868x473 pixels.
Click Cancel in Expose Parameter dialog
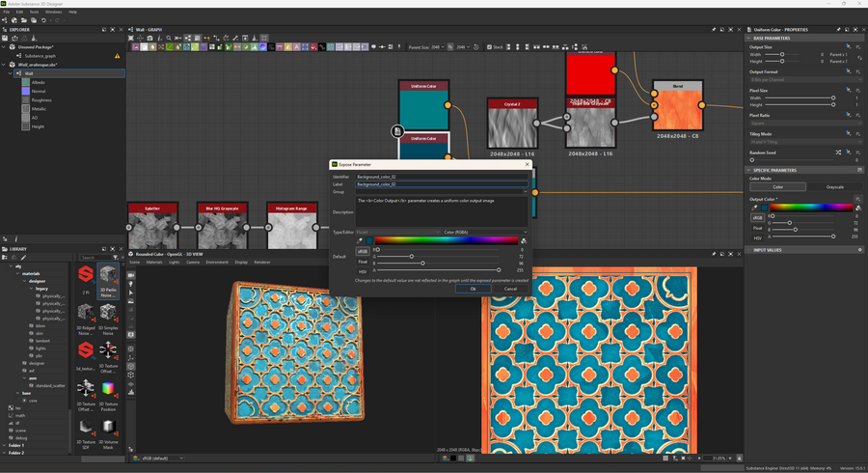(x=510, y=289)
